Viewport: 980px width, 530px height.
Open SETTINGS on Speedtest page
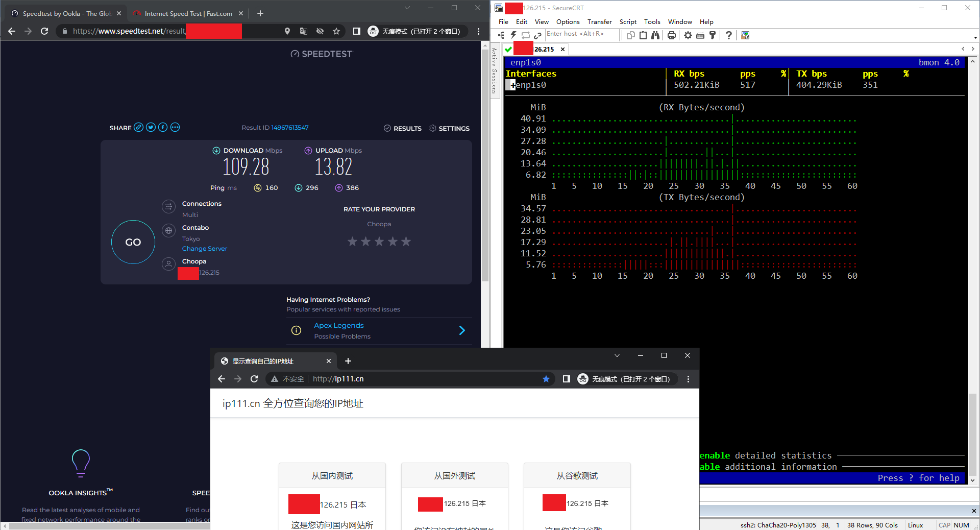[449, 128]
